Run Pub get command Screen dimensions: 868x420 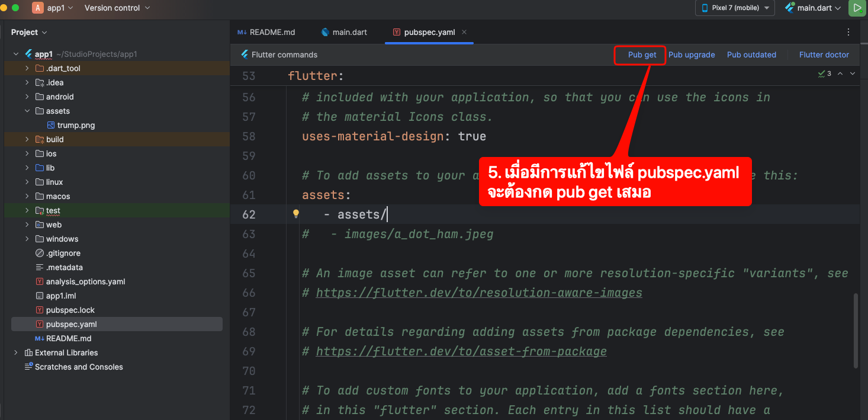(642, 54)
